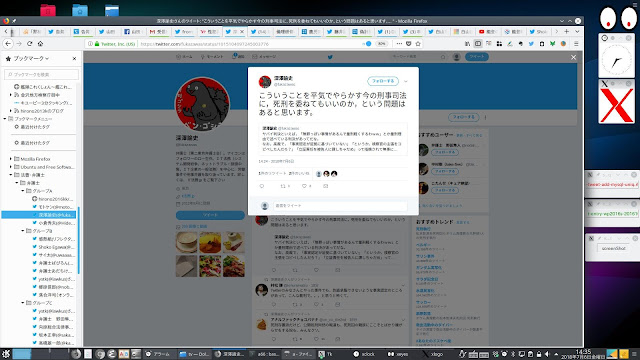Open Firefox hamburger menu
This screenshot has width=640, height=360.
click(576, 44)
